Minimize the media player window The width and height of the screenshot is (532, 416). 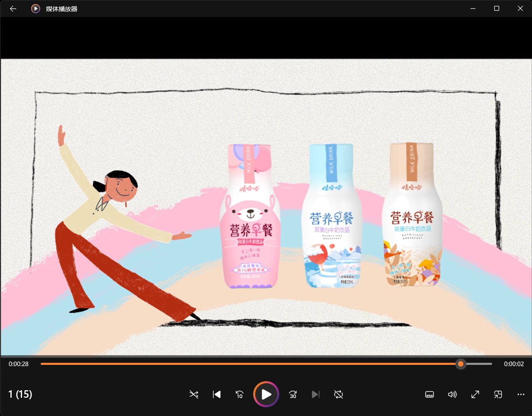[473, 8]
